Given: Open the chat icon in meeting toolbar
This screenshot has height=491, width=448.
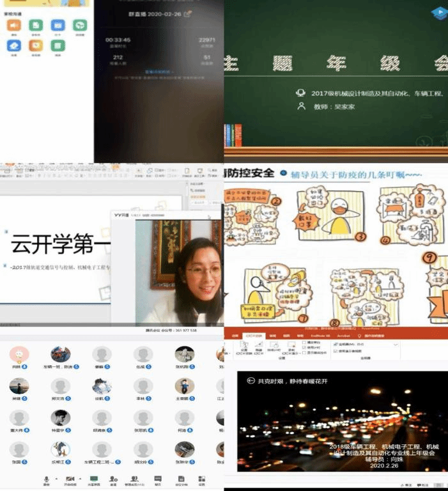Looking at the screenshot, I should [x=158, y=478].
